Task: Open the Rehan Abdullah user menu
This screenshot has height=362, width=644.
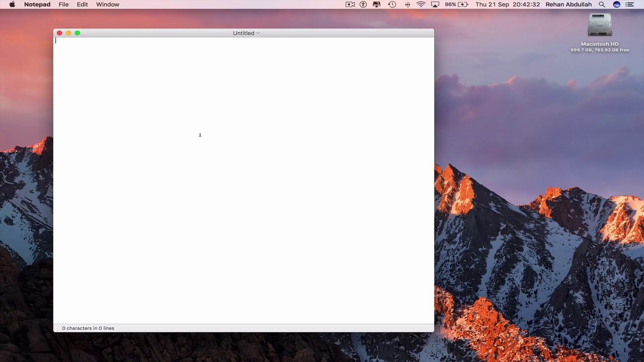Action: [569, 5]
